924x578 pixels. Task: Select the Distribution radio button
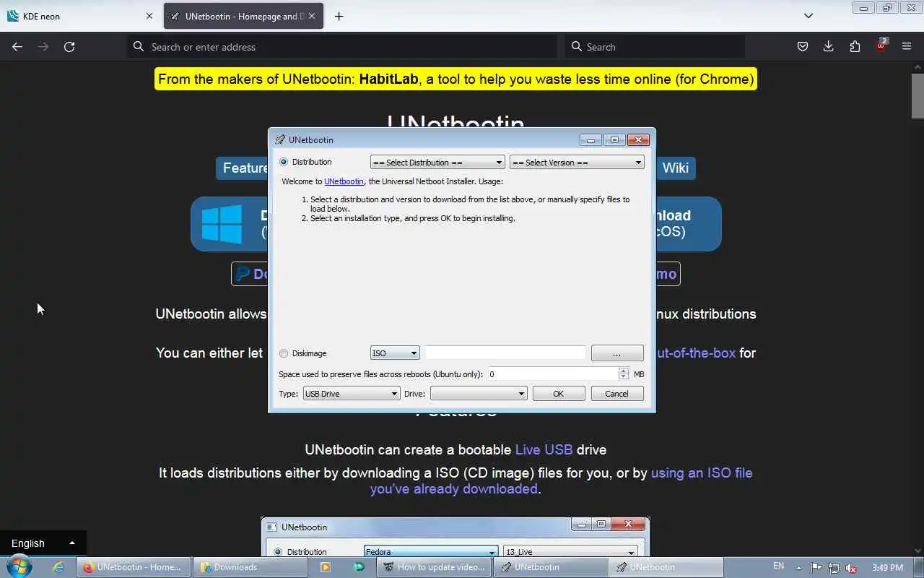284,162
